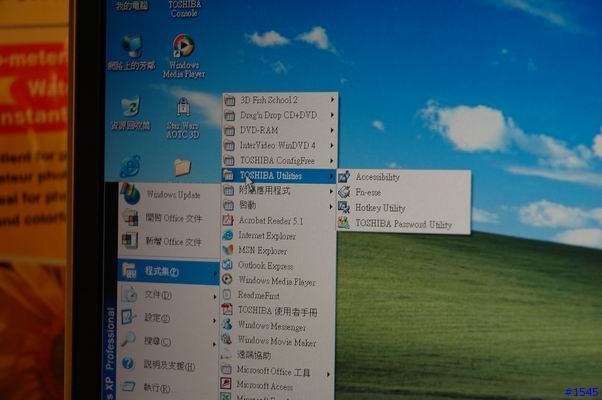Open the 設定(S) Start menu item
The height and width of the screenshot is (400, 602).
coord(169,318)
